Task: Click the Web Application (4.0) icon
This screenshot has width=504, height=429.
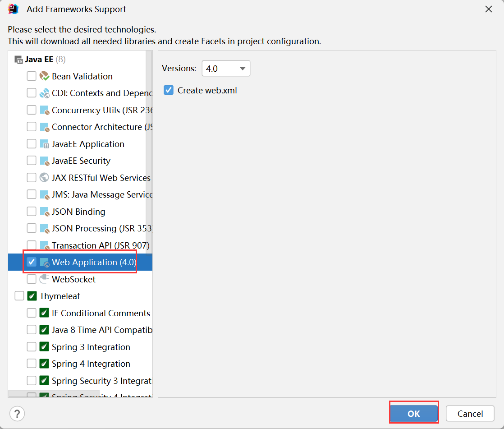Action: 44,263
